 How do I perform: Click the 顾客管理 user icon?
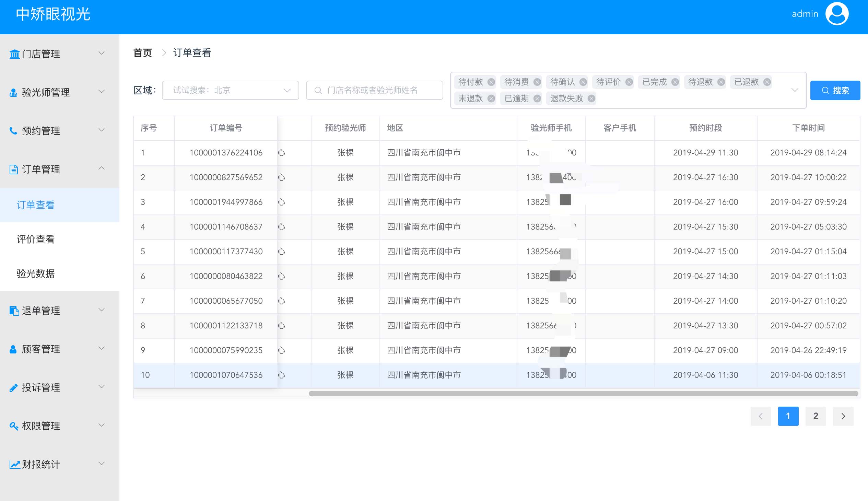pos(13,349)
